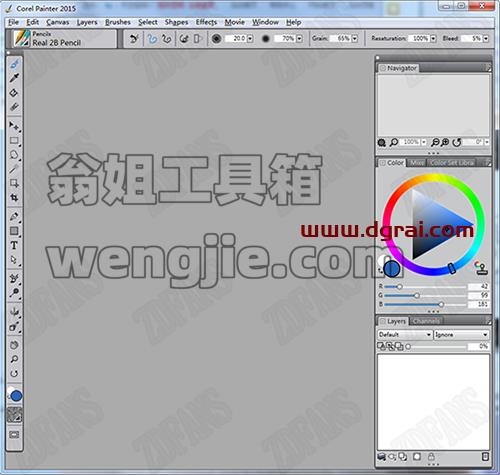Image resolution: width=500 pixels, height=475 pixels.
Task: Select the Crop tool
Action: (x=14, y=198)
